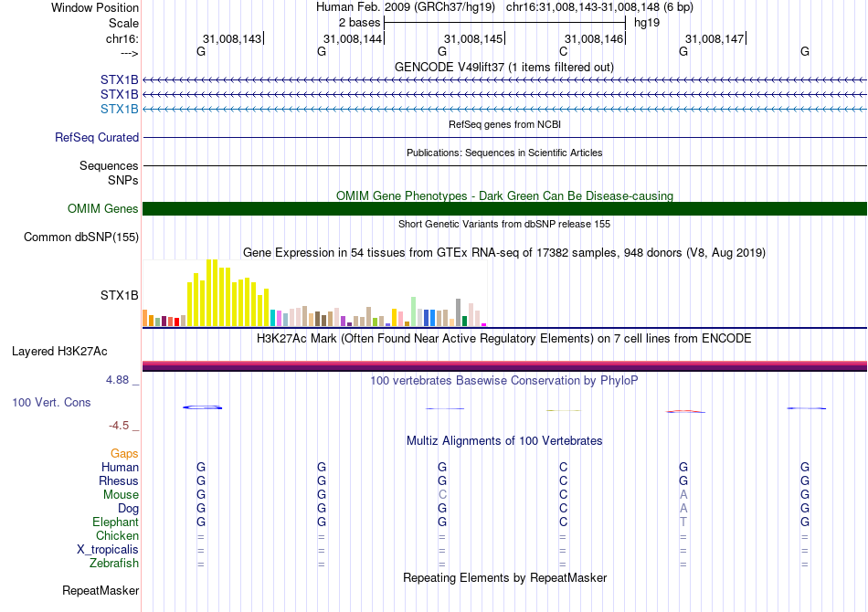Click the 'chr16:31,008,143-31,008,148 (6 bp)' position text
The image size is (868, 612).
(x=599, y=7)
